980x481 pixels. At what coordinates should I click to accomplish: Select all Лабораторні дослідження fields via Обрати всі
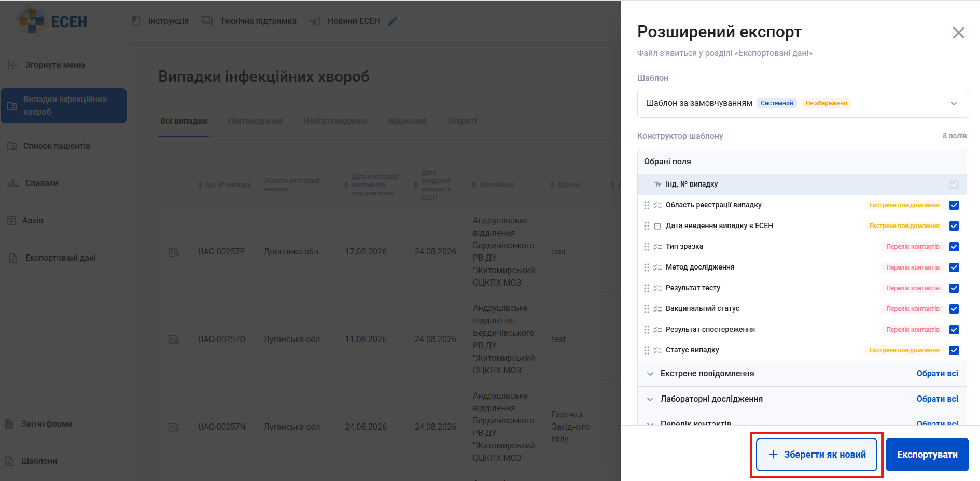pyautogui.click(x=937, y=399)
